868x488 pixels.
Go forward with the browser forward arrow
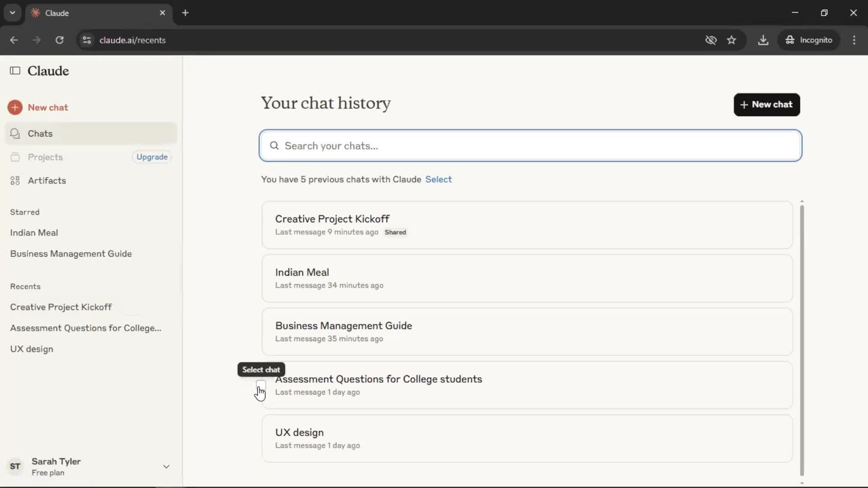[x=37, y=40]
